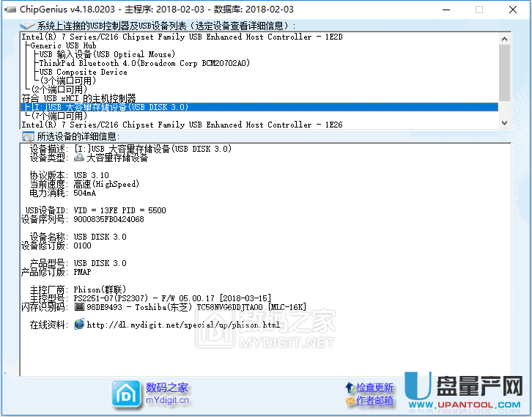Click the flash chip icon beside 98DE9493
Image resolution: width=532 pixels, height=417 pixels.
pos(79,307)
